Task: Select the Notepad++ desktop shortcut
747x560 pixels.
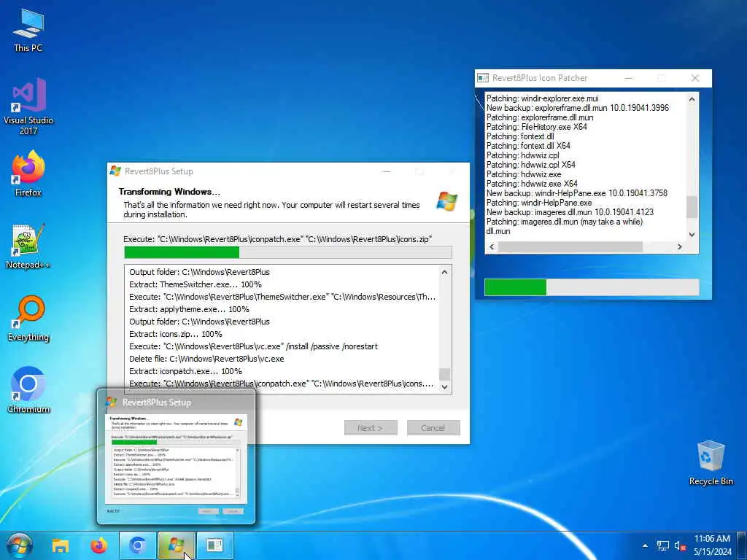Action: [x=28, y=246]
